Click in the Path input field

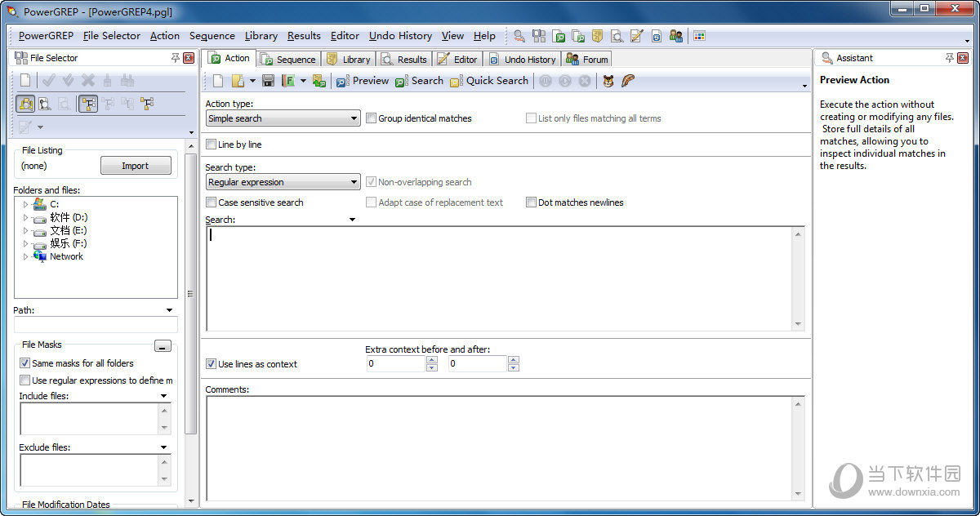click(96, 325)
